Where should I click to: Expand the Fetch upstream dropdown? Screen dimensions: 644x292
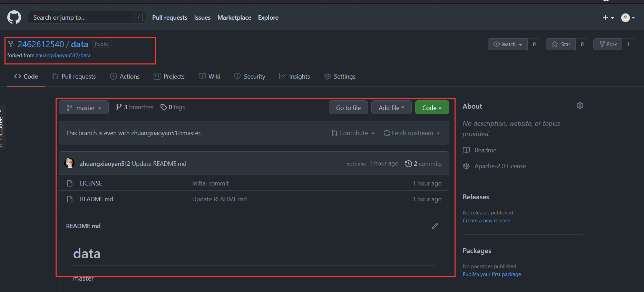pos(412,133)
